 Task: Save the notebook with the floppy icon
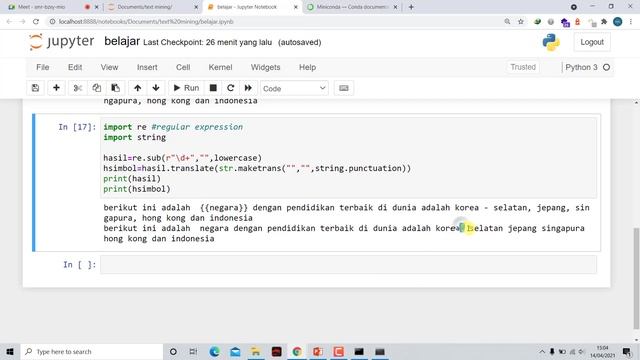[x=36, y=88]
